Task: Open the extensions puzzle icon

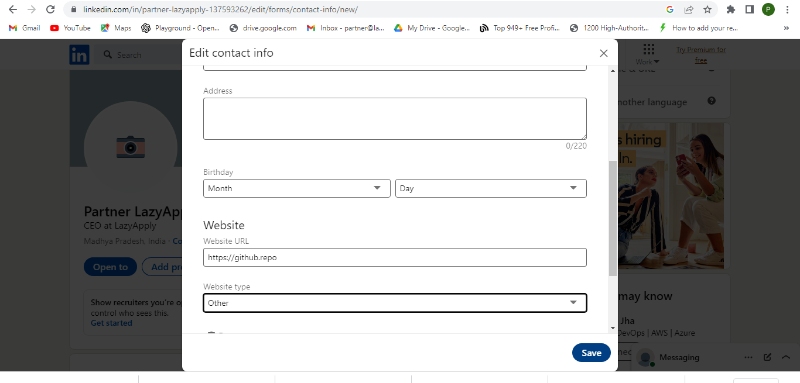Action: (x=731, y=9)
